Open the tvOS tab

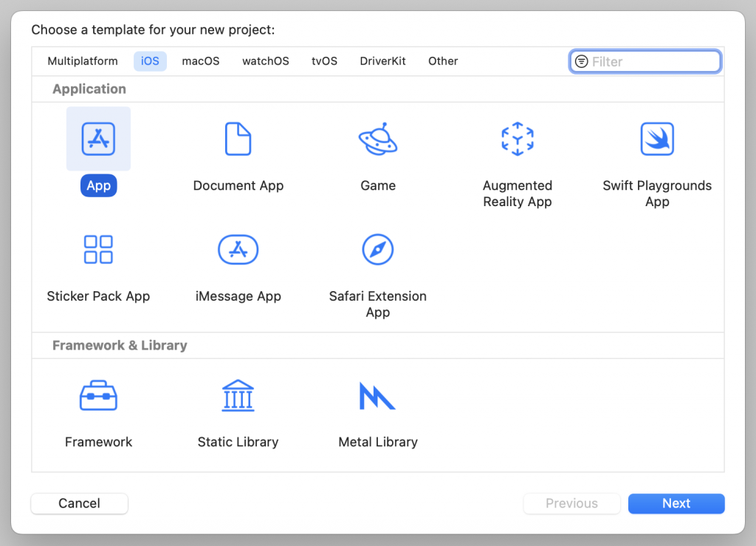coord(325,61)
